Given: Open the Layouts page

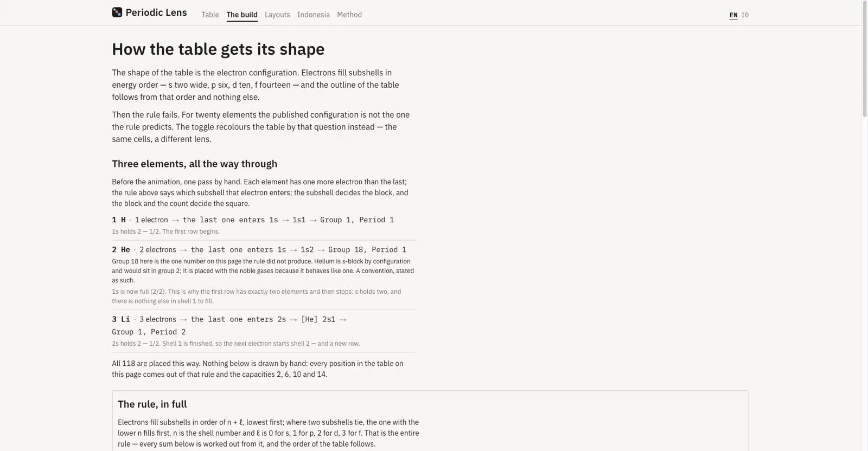Looking at the screenshot, I should pos(277,15).
